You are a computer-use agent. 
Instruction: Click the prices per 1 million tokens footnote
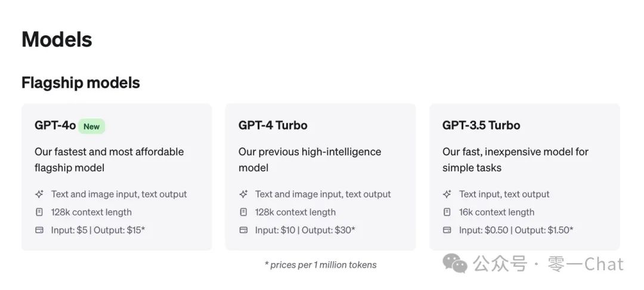pos(320,264)
